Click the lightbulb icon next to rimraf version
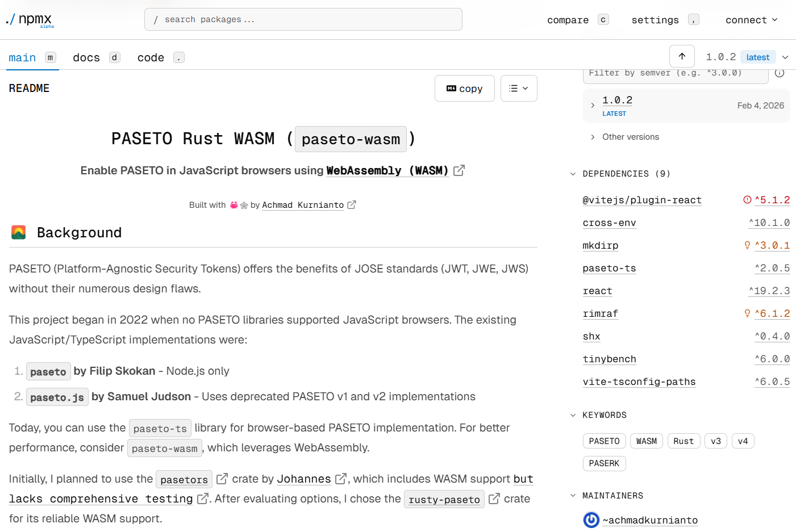796x532 pixels. (x=747, y=313)
